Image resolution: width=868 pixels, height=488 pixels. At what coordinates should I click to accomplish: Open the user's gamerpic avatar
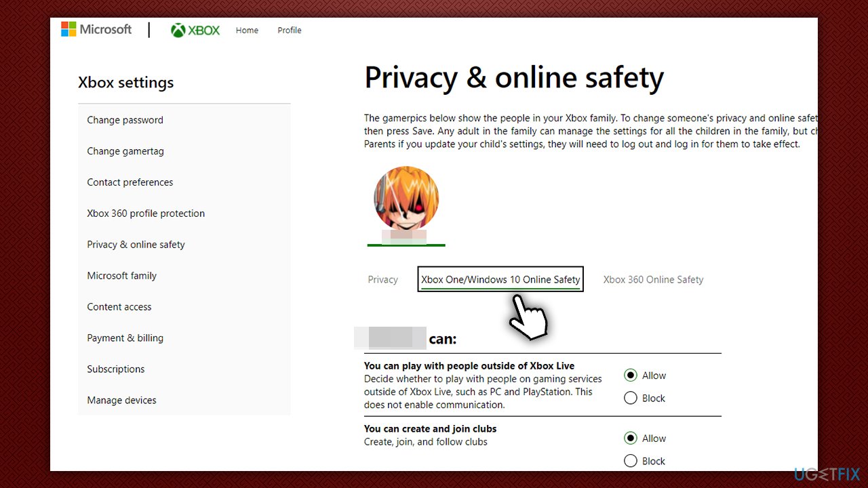click(406, 199)
